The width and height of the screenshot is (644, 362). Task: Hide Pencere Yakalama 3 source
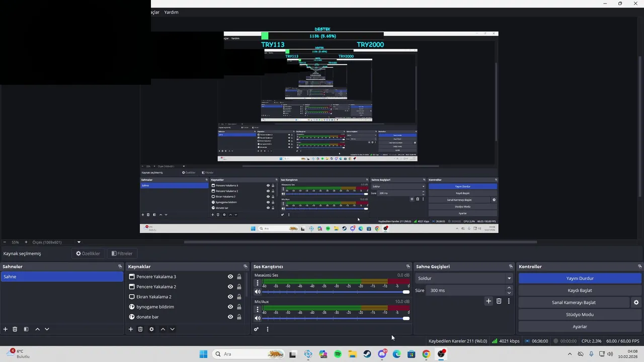230,277
